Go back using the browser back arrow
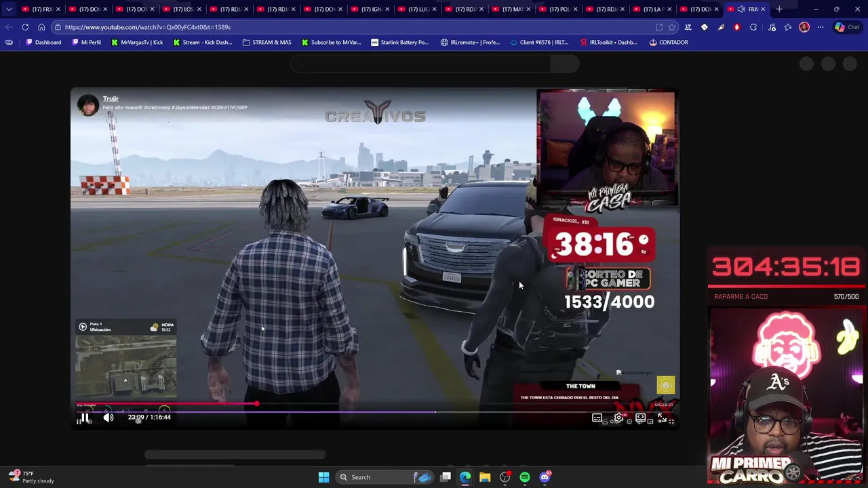Image resolution: width=868 pixels, height=488 pixels. pyautogui.click(x=9, y=27)
